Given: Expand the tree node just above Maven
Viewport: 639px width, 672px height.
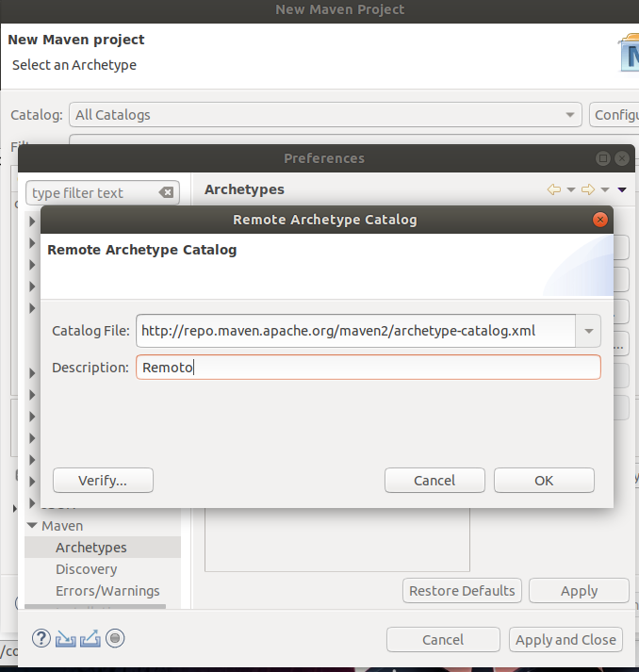Looking at the screenshot, I should 32,502.
